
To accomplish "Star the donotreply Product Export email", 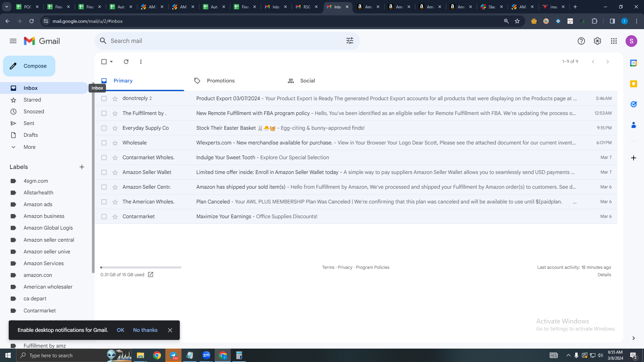I will pyautogui.click(x=115, y=99).
